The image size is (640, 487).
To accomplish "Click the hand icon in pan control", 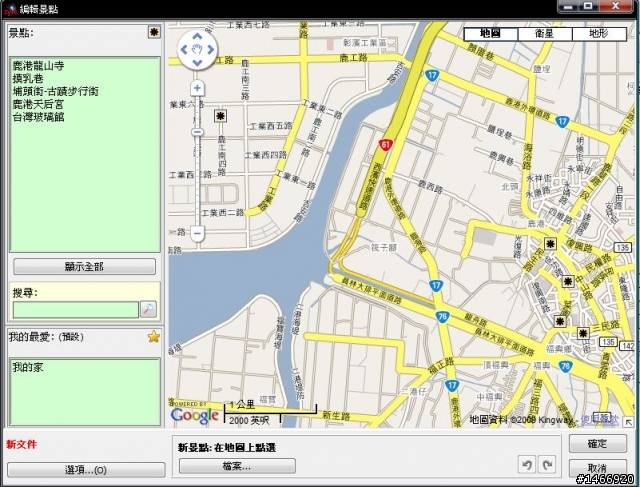I will click(x=197, y=49).
